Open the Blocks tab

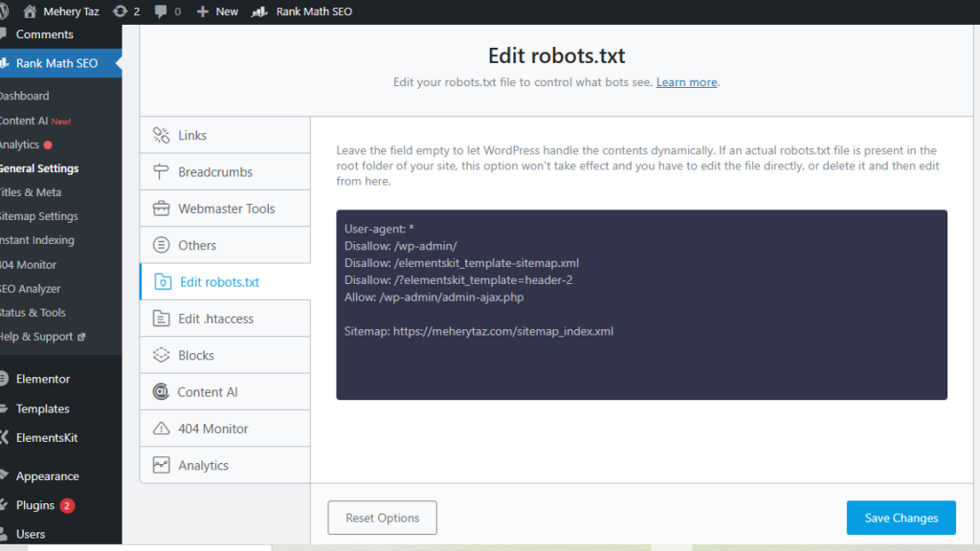[x=225, y=355]
